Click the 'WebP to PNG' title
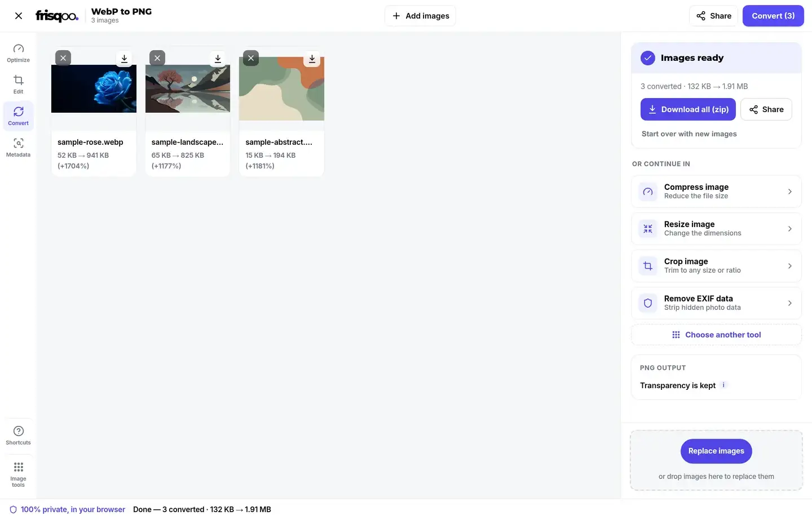The width and height of the screenshot is (812, 520). [x=121, y=11]
